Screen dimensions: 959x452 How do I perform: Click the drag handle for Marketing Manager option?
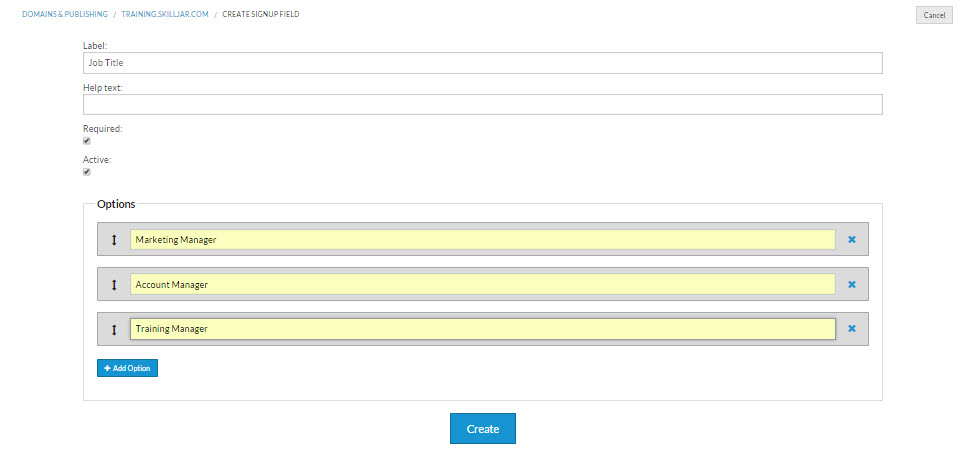click(114, 240)
